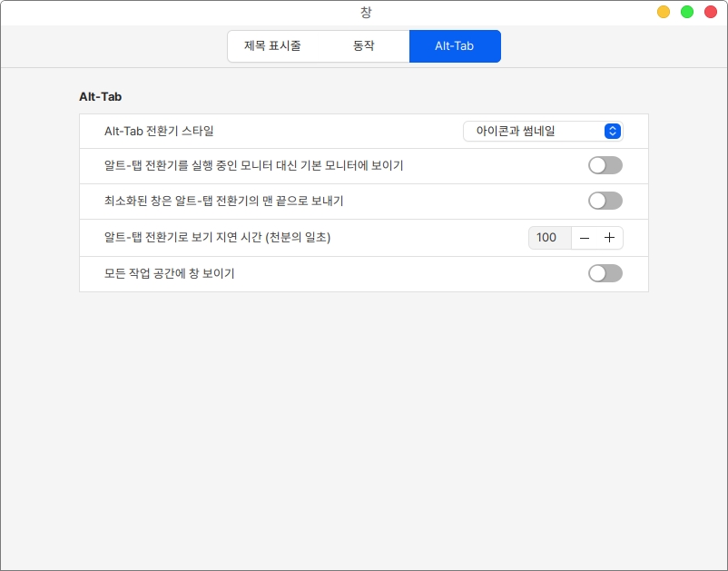Screen dimensions: 728x571
Task: Enable sending 최소화된 창 to switcher end
Action: (x=605, y=201)
